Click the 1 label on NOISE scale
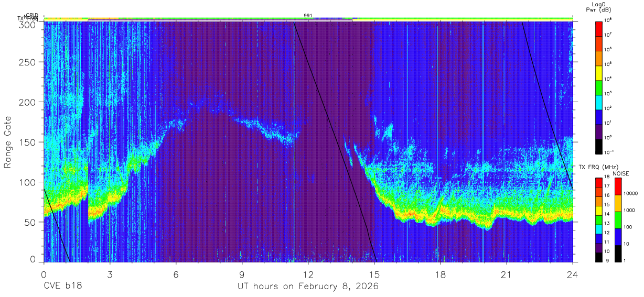Screen dimensions: 644x297 pyautogui.click(x=625, y=260)
